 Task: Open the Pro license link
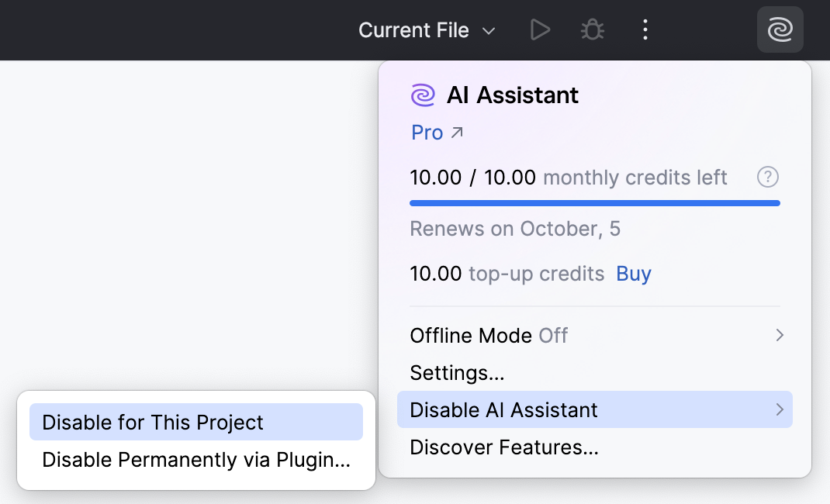click(x=437, y=133)
